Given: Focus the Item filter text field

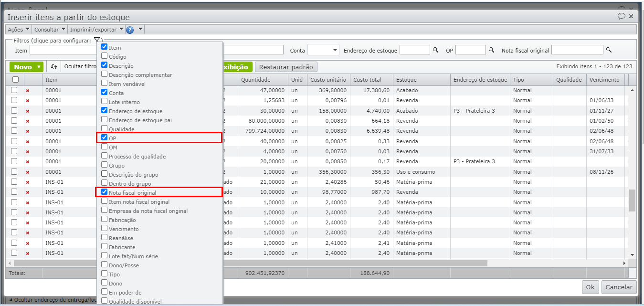Looking at the screenshot, I should [x=64, y=50].
